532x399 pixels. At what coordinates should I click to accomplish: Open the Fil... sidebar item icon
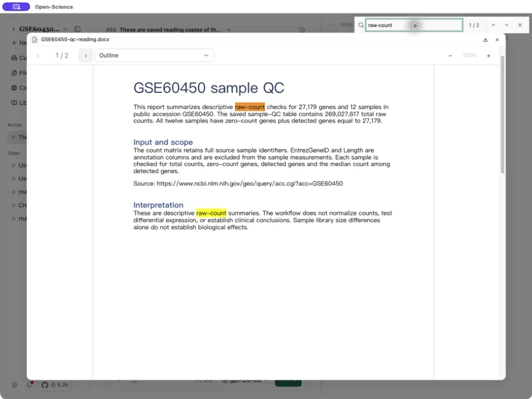(14, 73)
